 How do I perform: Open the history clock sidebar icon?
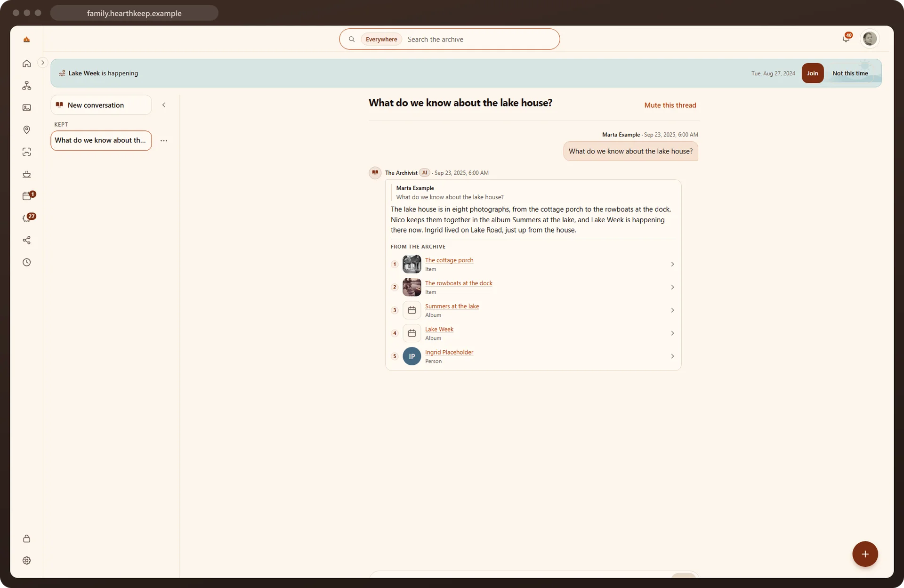[x=27, y=262]
